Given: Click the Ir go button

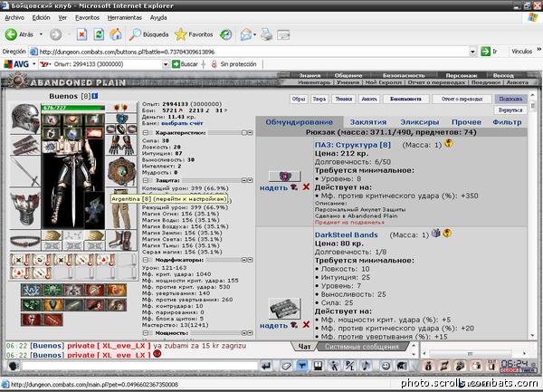Looking at the screenshot, I should [489, 52].
